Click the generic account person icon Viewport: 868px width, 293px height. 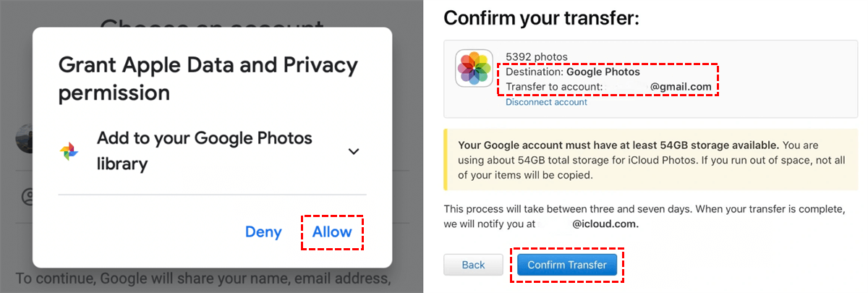pyautogui.click(x=28, y=196)
